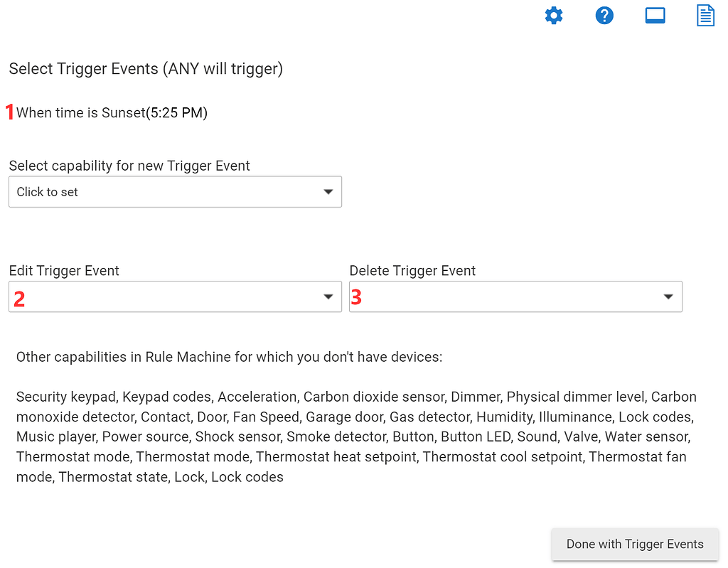Click the 'Delete Trigger Event' label
Viewport: 728px width, 568px height.
pos(412,271)
